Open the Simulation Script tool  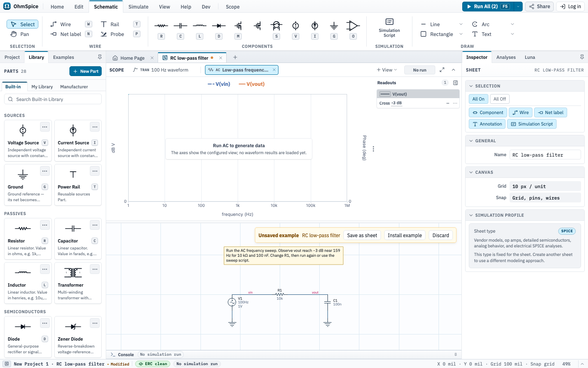click(389, 28)
